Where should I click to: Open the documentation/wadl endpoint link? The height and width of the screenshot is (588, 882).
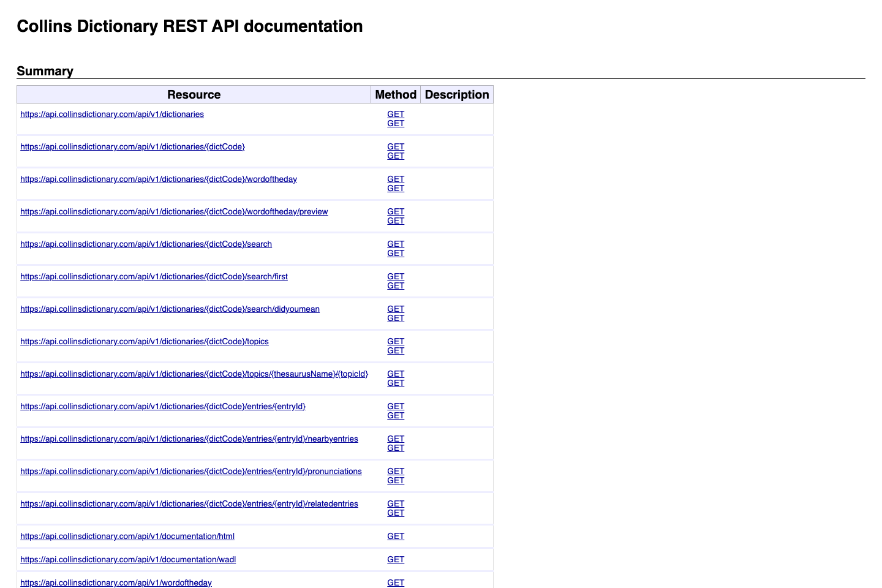pyautogui.click(x=127, y=559)
